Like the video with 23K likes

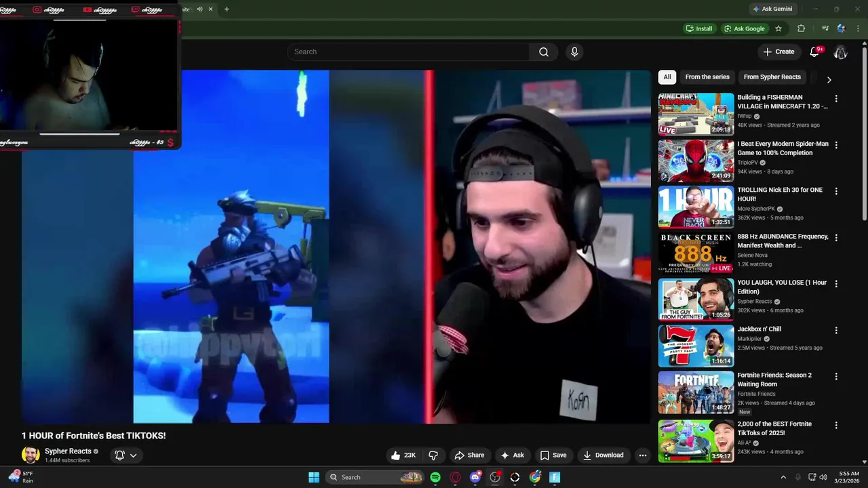coord(403,455)
